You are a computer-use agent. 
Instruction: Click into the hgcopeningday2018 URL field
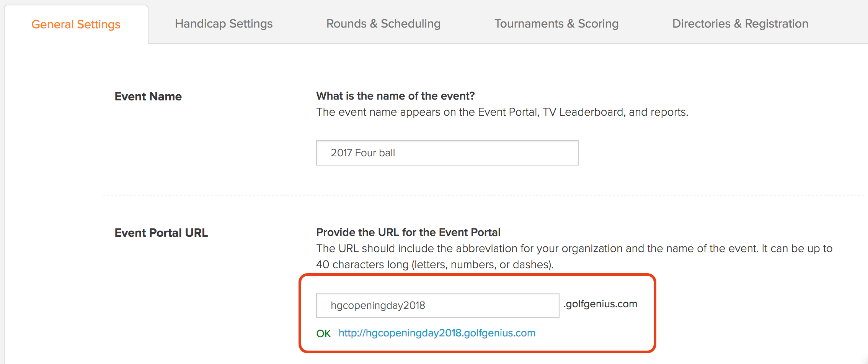(x=437, y=305)
